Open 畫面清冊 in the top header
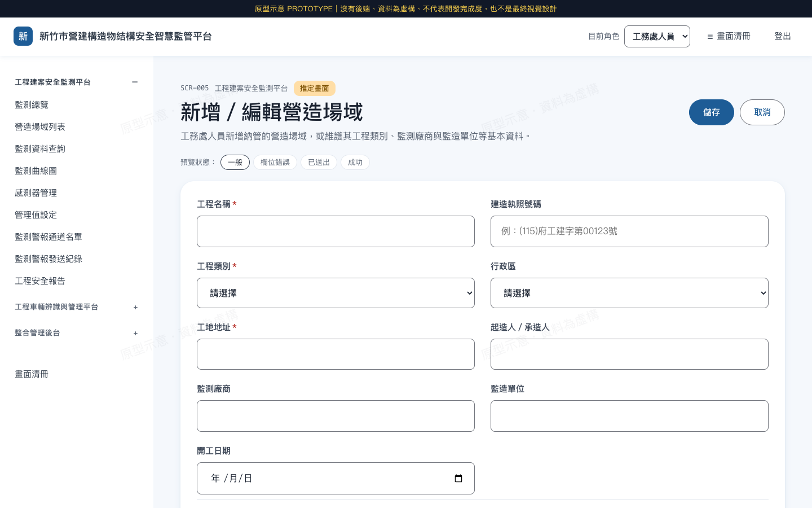 (x=729, y=36)
